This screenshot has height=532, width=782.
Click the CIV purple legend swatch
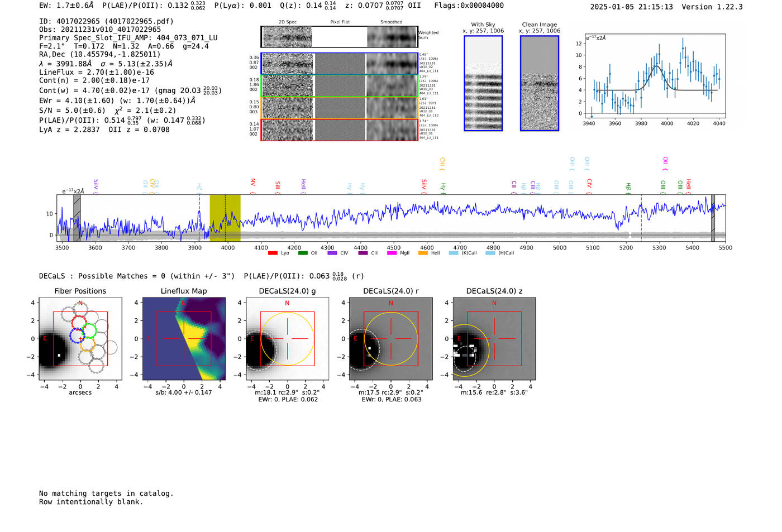pos(332,253)
